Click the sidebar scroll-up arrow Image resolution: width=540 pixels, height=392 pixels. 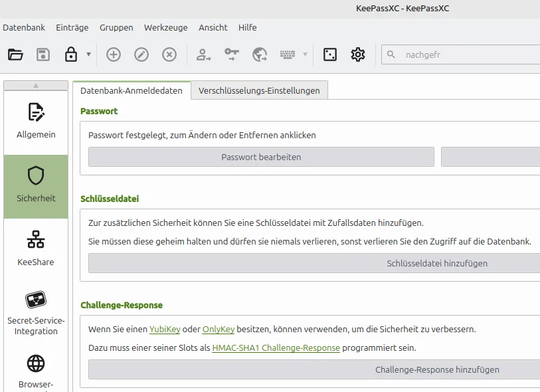(36, 86)
